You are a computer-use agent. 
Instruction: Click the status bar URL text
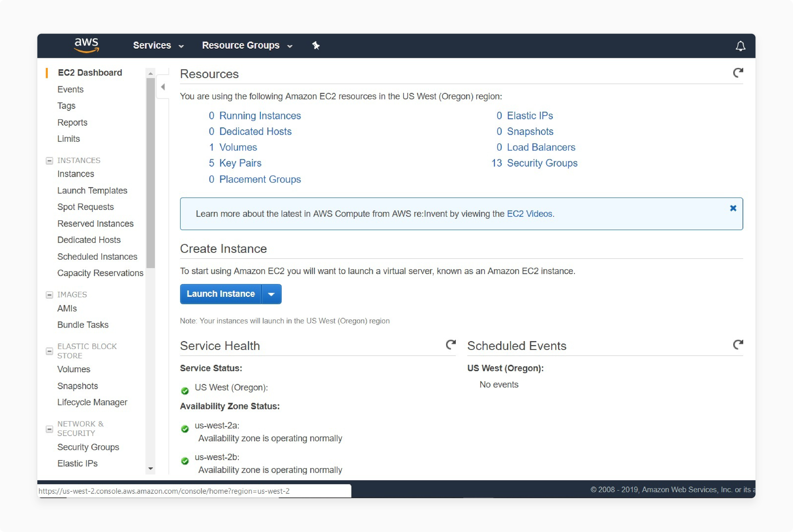click(x=164, y=491)
